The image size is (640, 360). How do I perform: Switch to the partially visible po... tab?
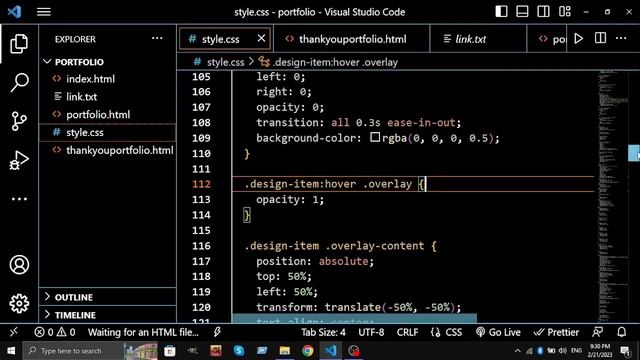pos(547,39)
